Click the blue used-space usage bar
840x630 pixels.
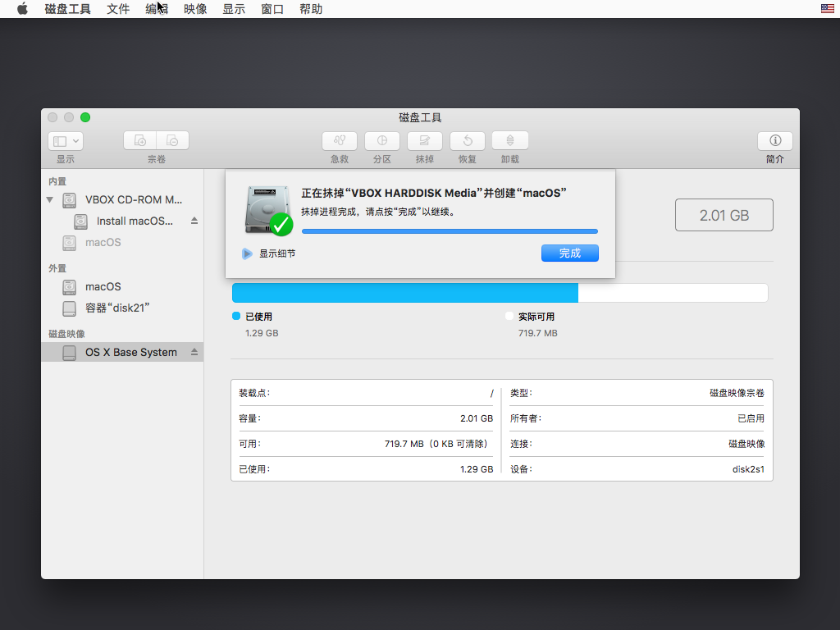(405, 293)
